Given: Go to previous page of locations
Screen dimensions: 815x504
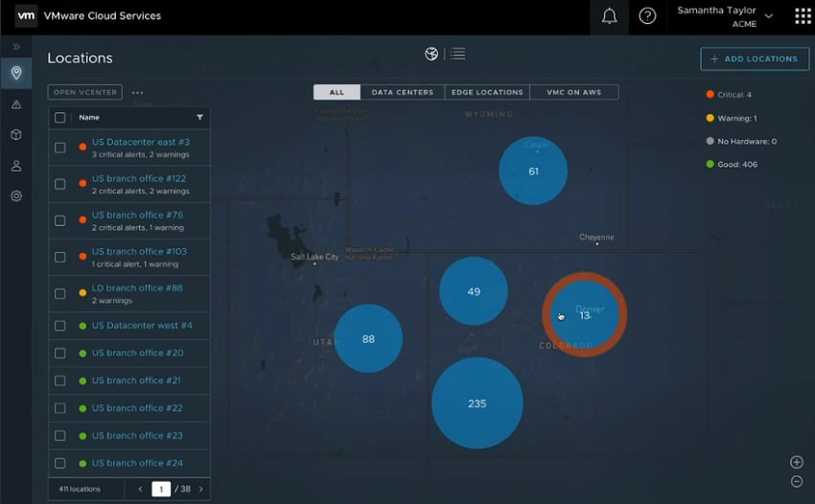Looking at the screenshot, I should click(x=140, y=489).
